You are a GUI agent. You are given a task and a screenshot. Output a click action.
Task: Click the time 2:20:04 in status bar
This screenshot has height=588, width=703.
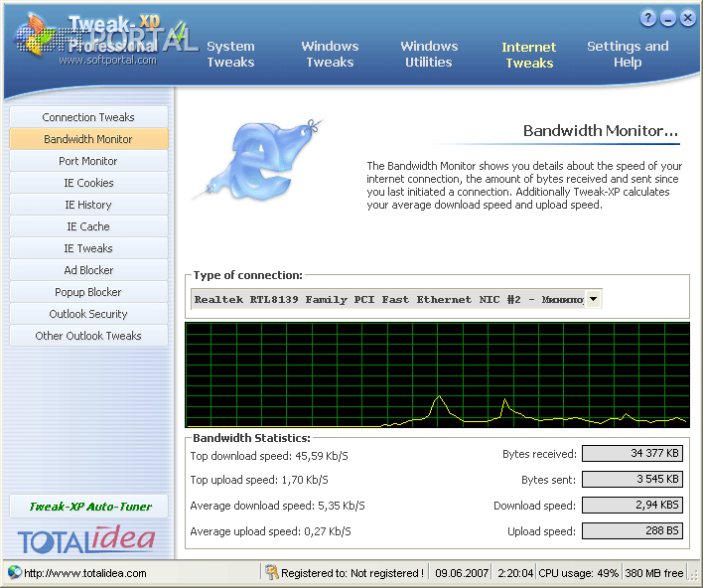click(515, 573)
